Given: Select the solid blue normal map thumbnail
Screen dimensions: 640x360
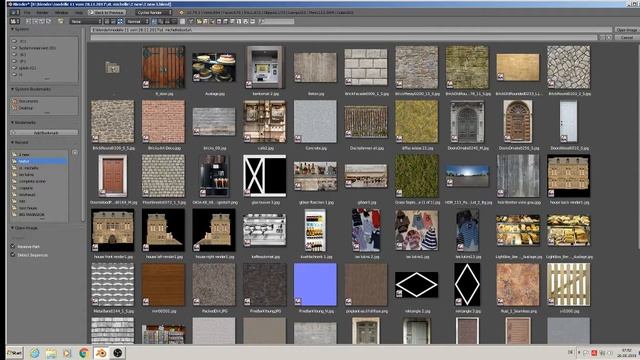Looking at the screenshot, I should pyautogui.click(x=315, y=284).
